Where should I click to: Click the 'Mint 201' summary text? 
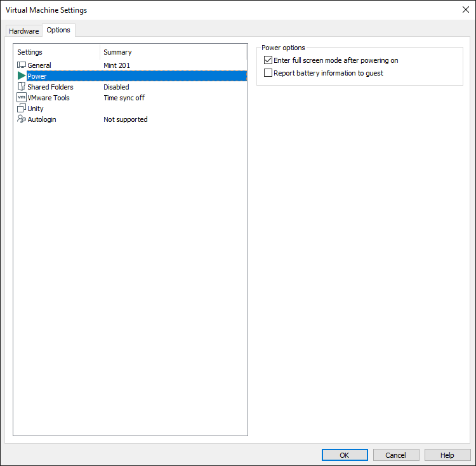click(117, 65)
